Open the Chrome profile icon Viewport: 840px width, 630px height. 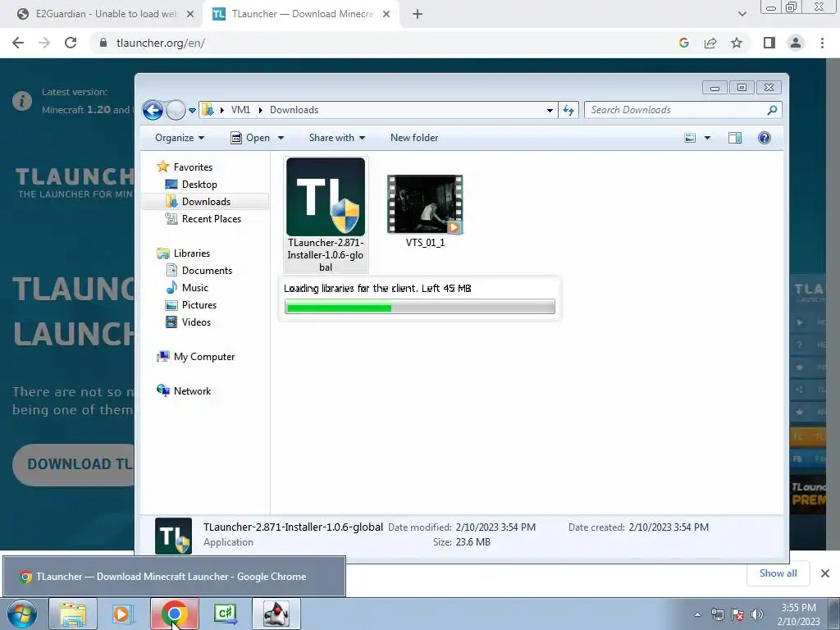tap(796, 43)
